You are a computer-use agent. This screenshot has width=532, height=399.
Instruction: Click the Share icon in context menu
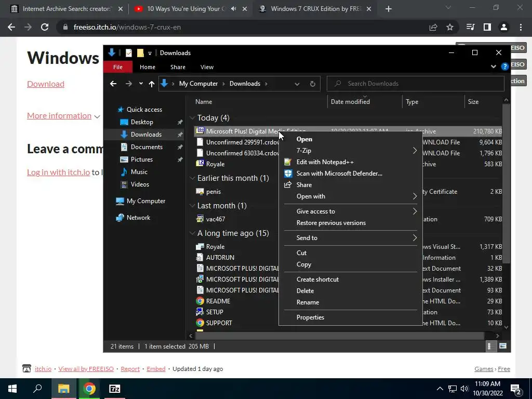288,185
